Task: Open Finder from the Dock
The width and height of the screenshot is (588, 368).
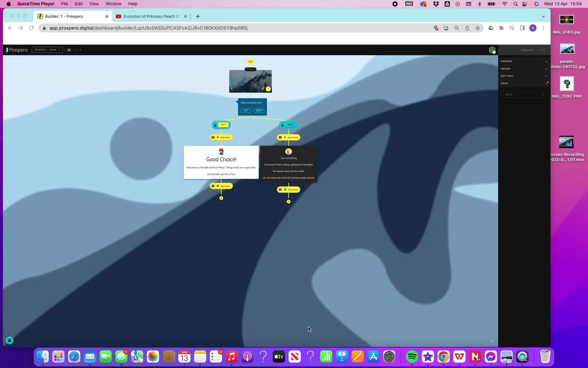Action: point(43,357)
